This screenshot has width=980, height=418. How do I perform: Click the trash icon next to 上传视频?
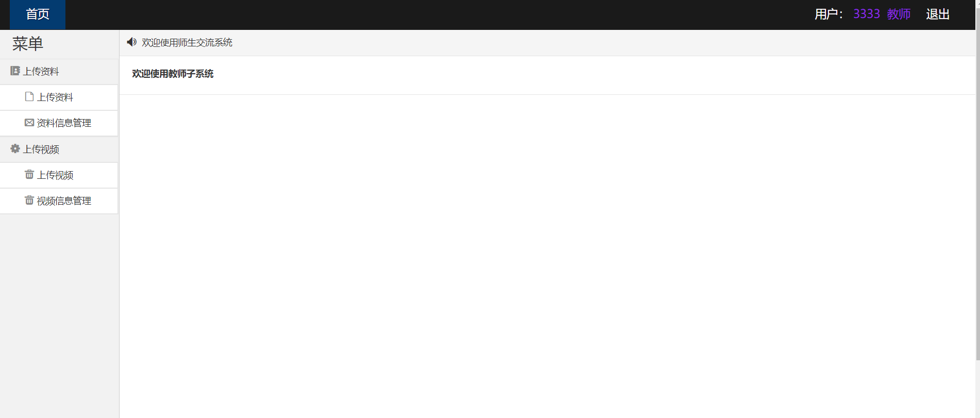[x=29, y=175]
